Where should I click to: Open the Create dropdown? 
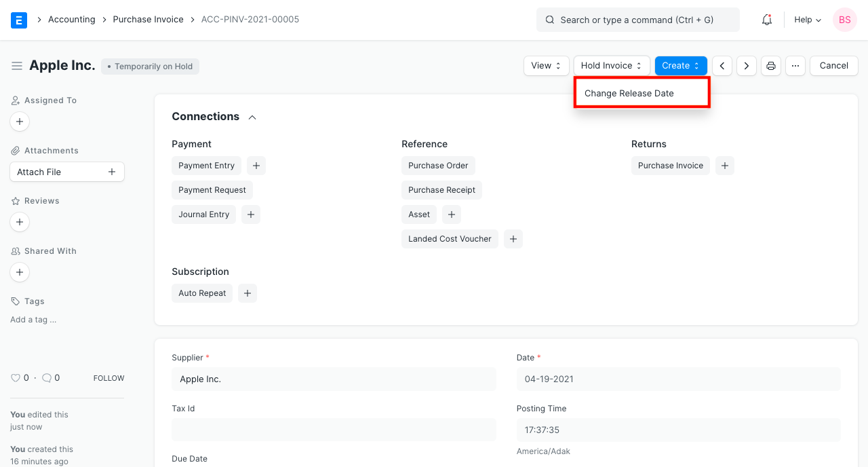(x=680, y=65)
